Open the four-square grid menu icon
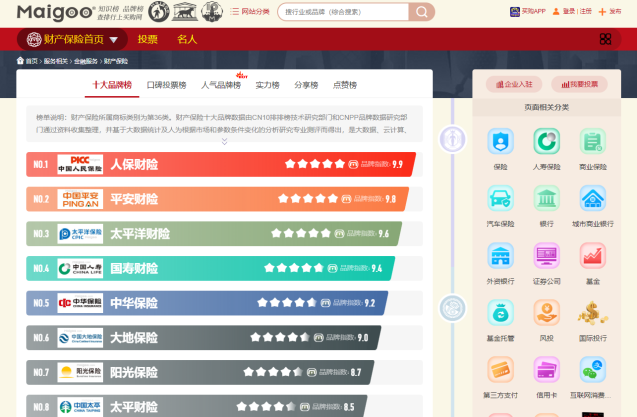 click(605, 39)
